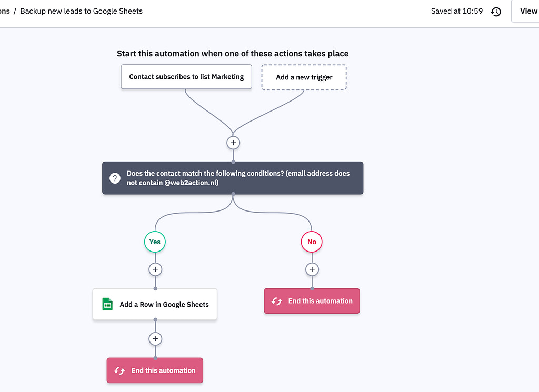The image size is (539, 392).
Task: Click the title Backup new leads to Google Sheets
Action: [x=81, y=11]
